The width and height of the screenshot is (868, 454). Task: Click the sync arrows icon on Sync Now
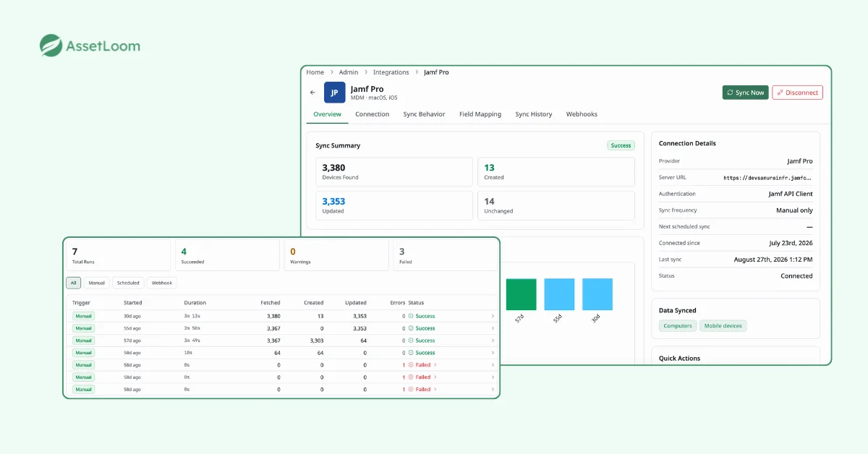pyautogui.click(x=731, y=93)
